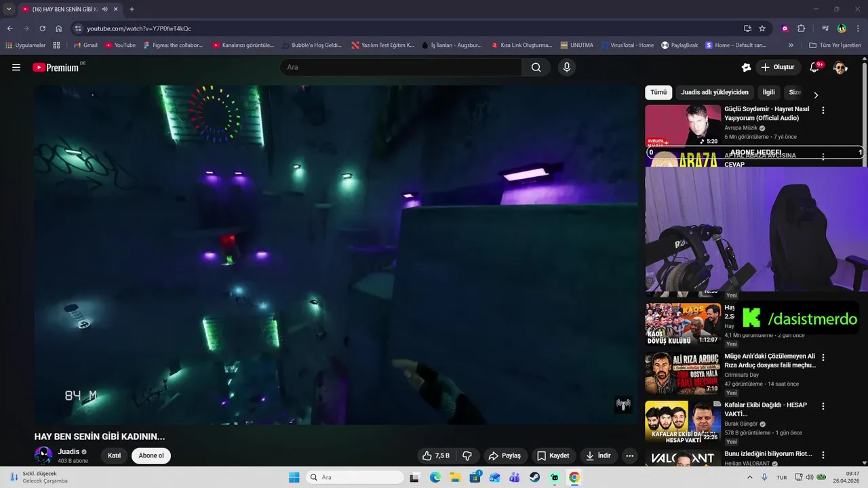The width and height of the screenshot is (868, 488).
Task: Open Gmail bookmark
Action: (85, 45)
